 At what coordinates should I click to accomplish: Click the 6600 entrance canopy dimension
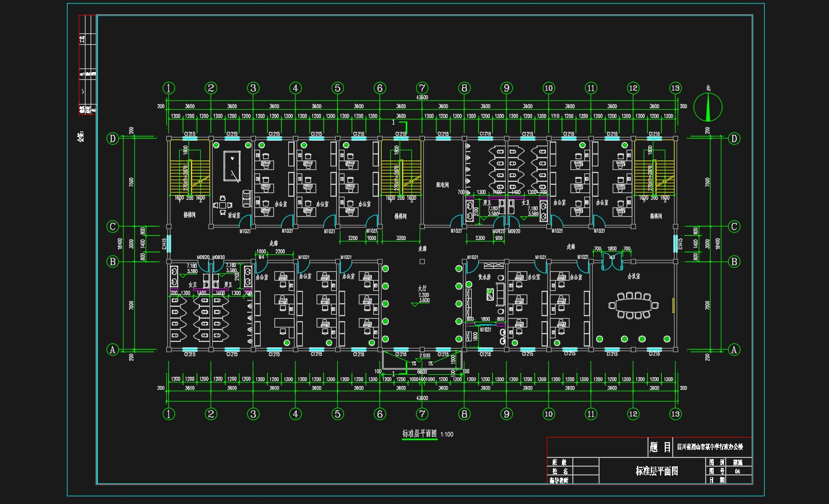pyautogui.click(x=422, y=372)
